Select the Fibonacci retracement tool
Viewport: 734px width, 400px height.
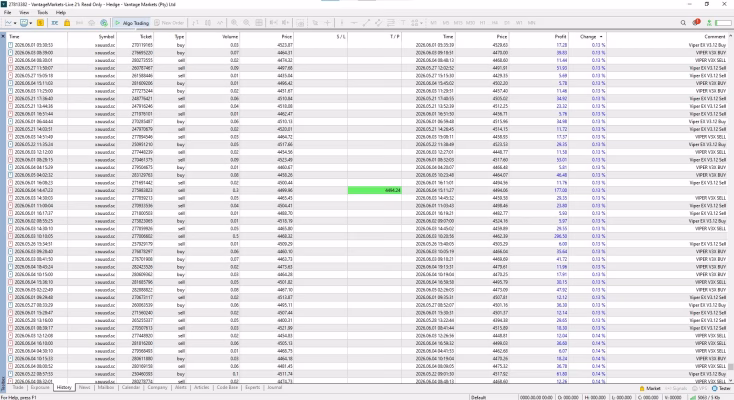click(390, 22)
